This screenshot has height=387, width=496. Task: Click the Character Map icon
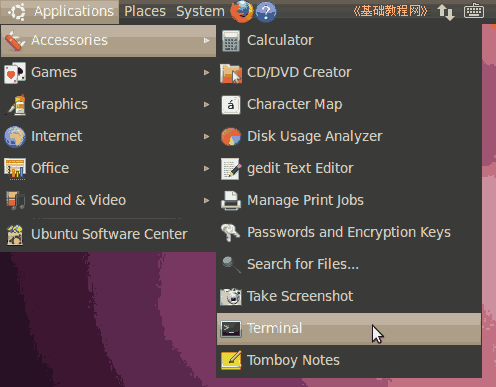[x=231, y=105]
